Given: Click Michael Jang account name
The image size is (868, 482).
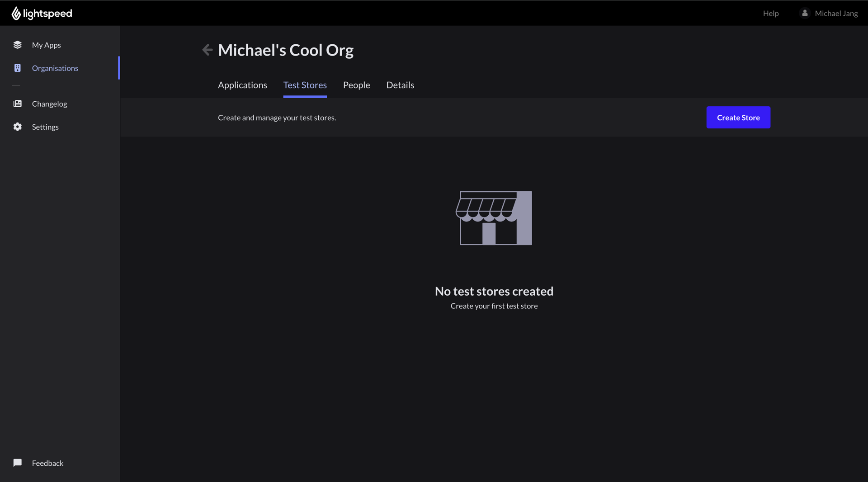Looking at the screenshot, I should [x=836, y=13].
